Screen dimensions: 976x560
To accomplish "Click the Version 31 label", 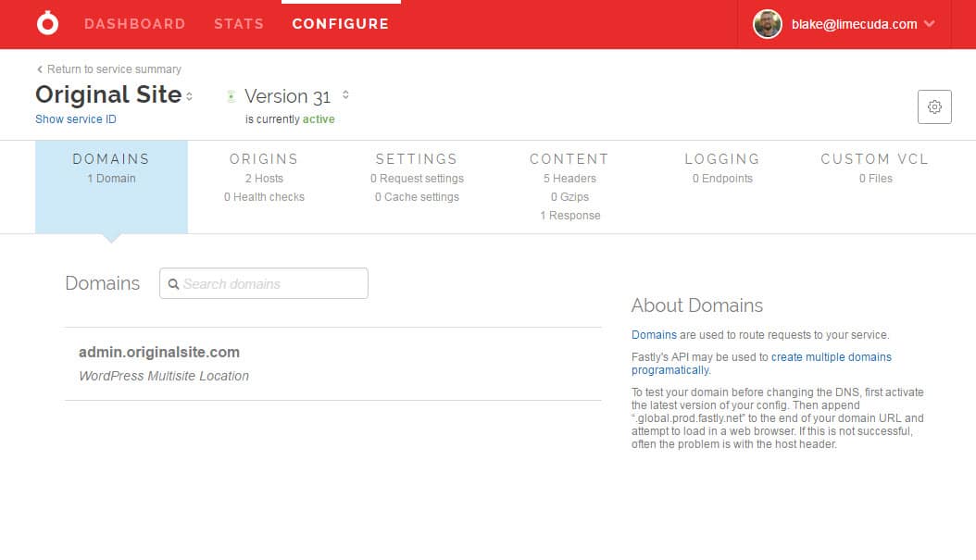I will (x=288, y=96).
